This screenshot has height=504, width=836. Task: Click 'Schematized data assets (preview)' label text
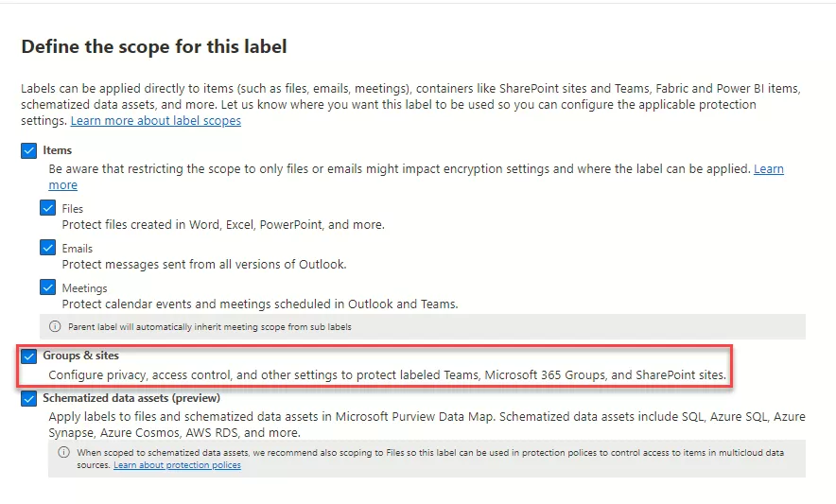[131, 399]
